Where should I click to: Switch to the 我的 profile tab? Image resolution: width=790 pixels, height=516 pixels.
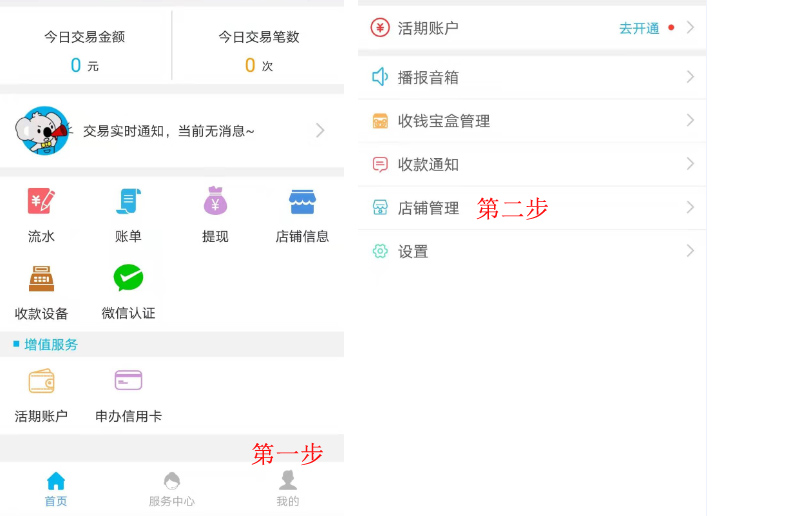point(288,489)
